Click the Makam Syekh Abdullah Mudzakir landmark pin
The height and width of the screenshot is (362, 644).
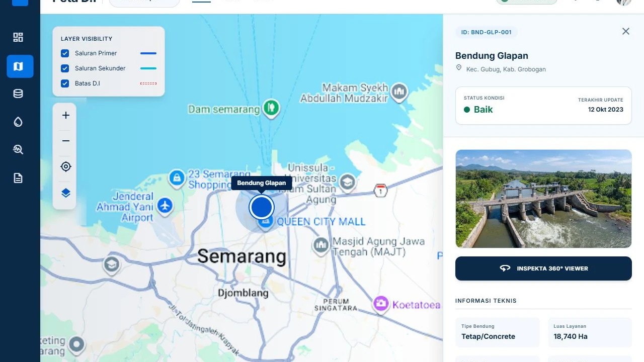pyautogui.click(x=399, y=92)
